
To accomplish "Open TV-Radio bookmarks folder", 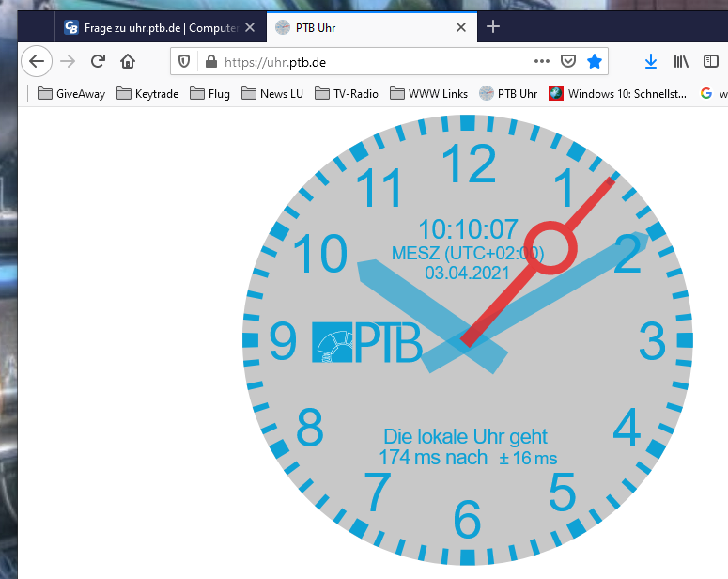I will pyautogui.click(x=347, y=94).
